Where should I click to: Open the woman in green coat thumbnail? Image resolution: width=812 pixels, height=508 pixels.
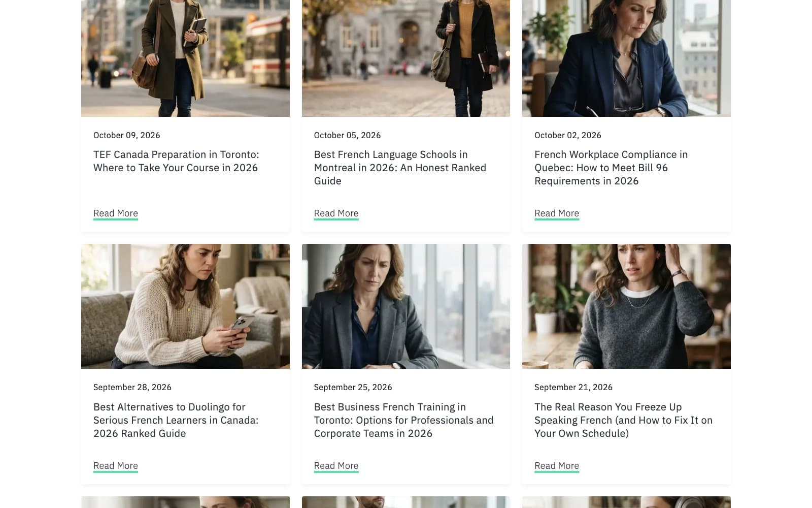185,58
